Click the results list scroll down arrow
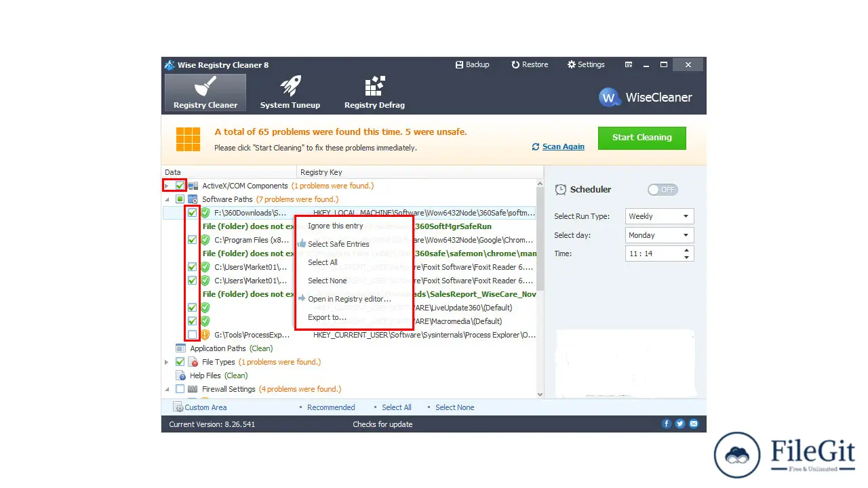The width and height of the screenshot is (868, 488). (x=540, y=394)
